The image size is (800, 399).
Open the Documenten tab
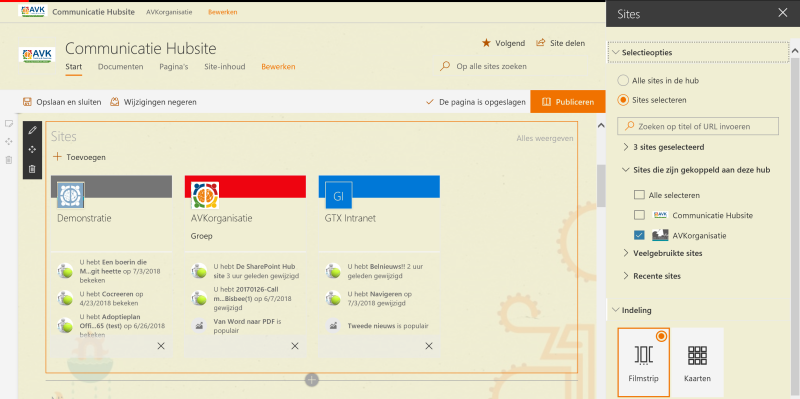(x=120, y=67)
